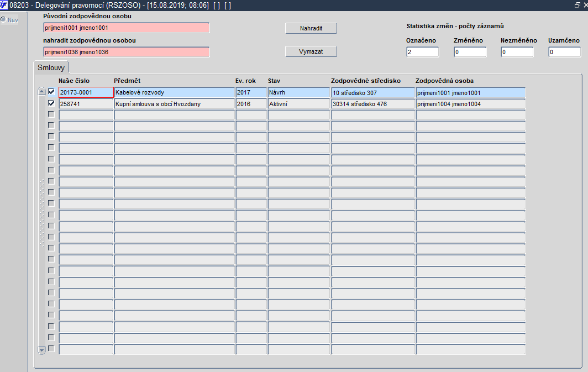Open the Smlouvy tab
This screenshot has width=588, height=372.
click(51, 67)
